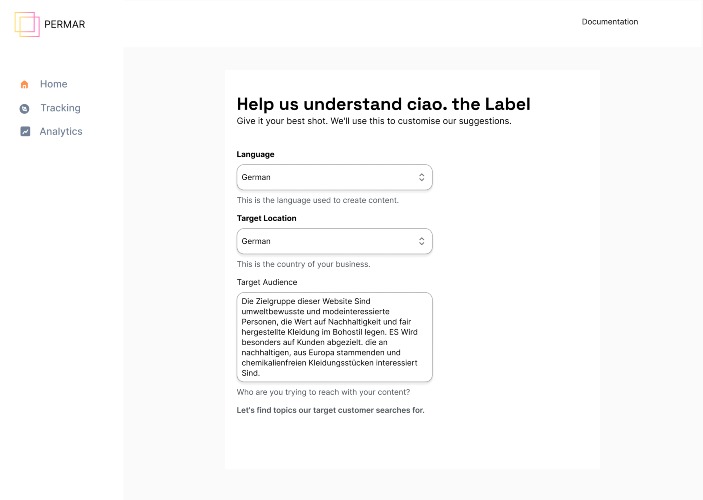This screenshot has width=703, height=500.
Task: Click the orange Home icon
Action: tap(25, 84)
